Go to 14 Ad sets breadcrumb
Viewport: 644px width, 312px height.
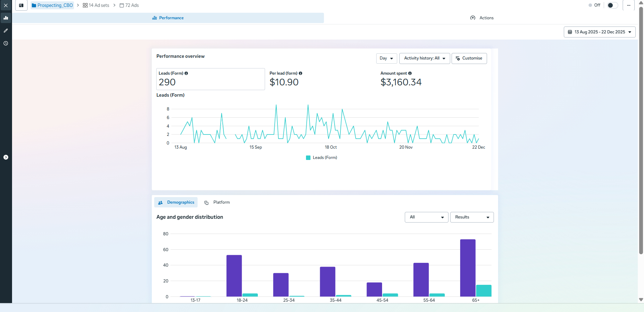pos(96,6)
